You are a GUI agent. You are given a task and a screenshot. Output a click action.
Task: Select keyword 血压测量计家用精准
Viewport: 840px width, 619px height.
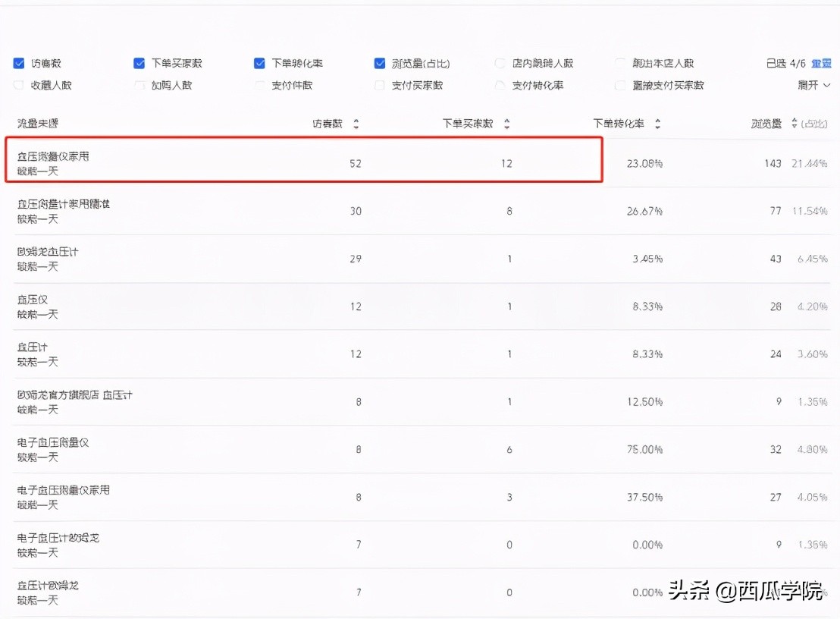[63, 204]
